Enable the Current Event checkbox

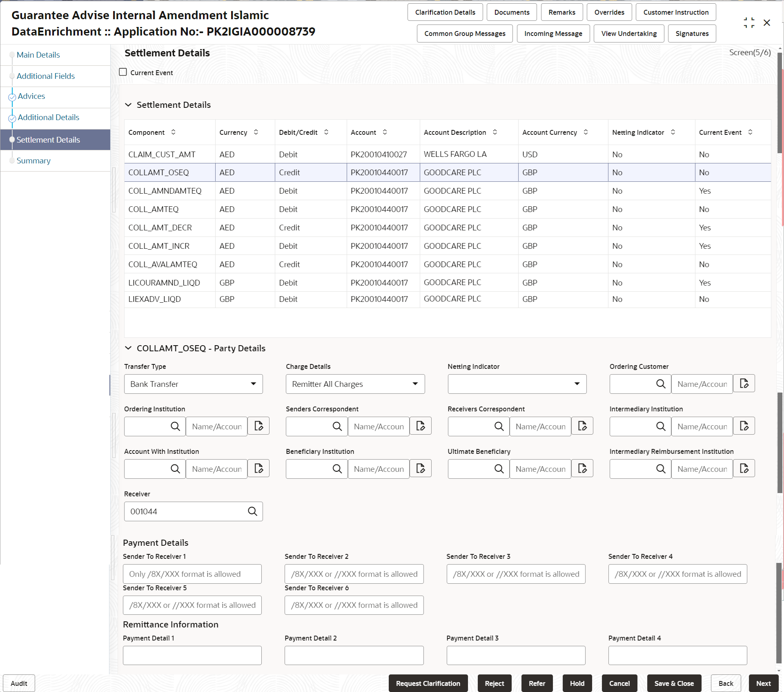pos(122,72)
